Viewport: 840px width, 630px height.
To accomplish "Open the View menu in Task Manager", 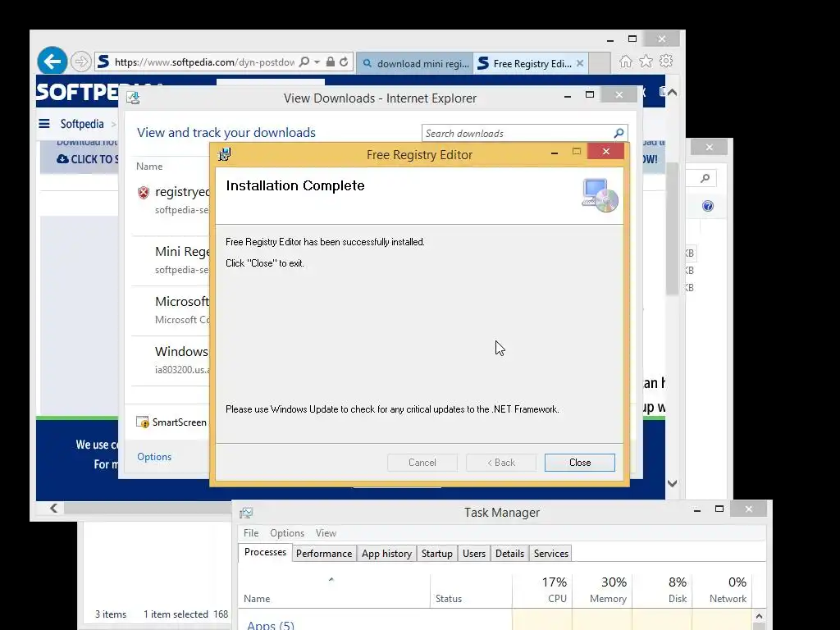I will pos(326,533).
